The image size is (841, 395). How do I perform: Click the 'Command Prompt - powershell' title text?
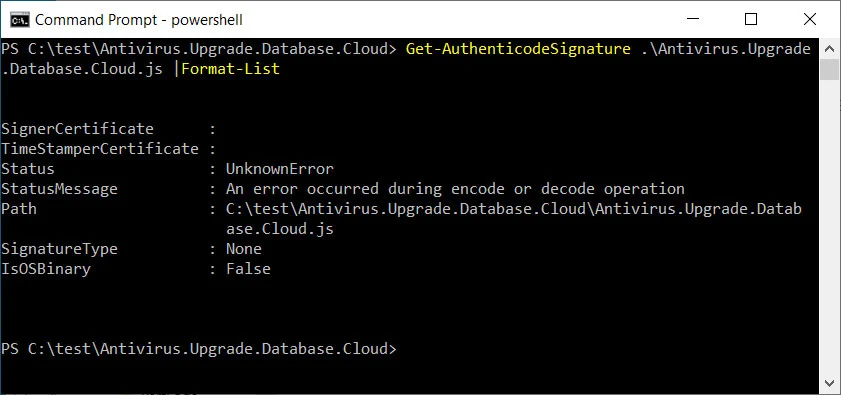click(139, 20)
